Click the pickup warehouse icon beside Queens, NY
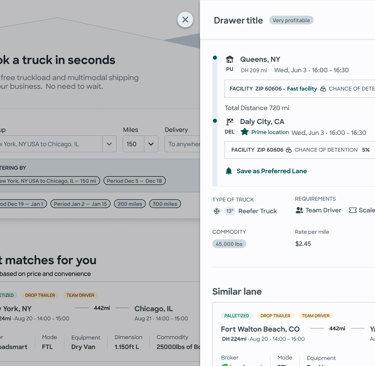 point(230,59)
